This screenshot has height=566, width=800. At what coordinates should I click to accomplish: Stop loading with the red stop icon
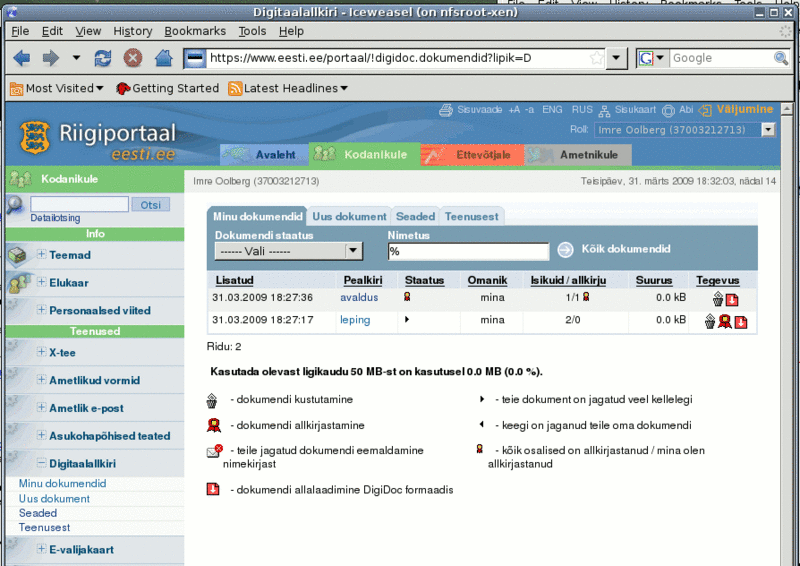133,58
